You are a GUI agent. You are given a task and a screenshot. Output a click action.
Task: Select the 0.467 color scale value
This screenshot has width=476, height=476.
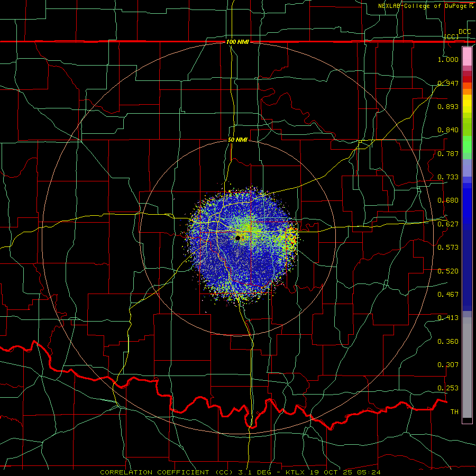click(448, 295)
